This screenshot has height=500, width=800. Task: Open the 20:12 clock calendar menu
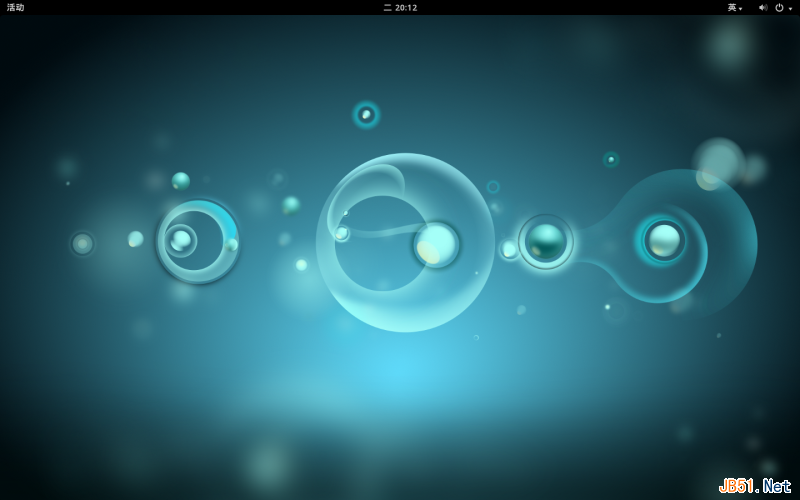(401, 7)
